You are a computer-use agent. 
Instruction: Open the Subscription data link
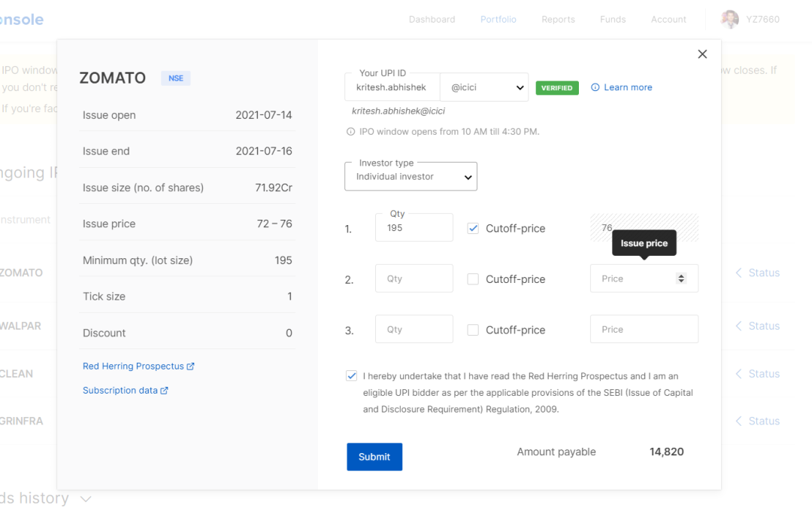pos(120,391)
